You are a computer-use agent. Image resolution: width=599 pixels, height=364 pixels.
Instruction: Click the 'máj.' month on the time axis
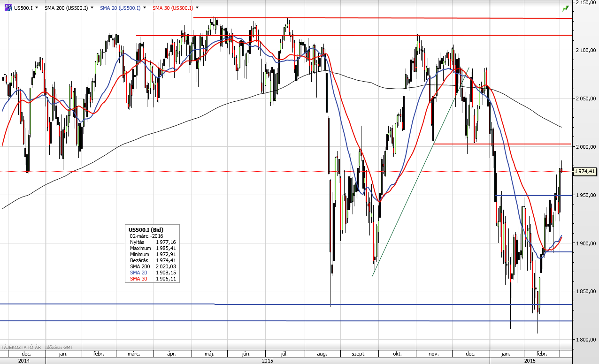(x=209, y=353)
